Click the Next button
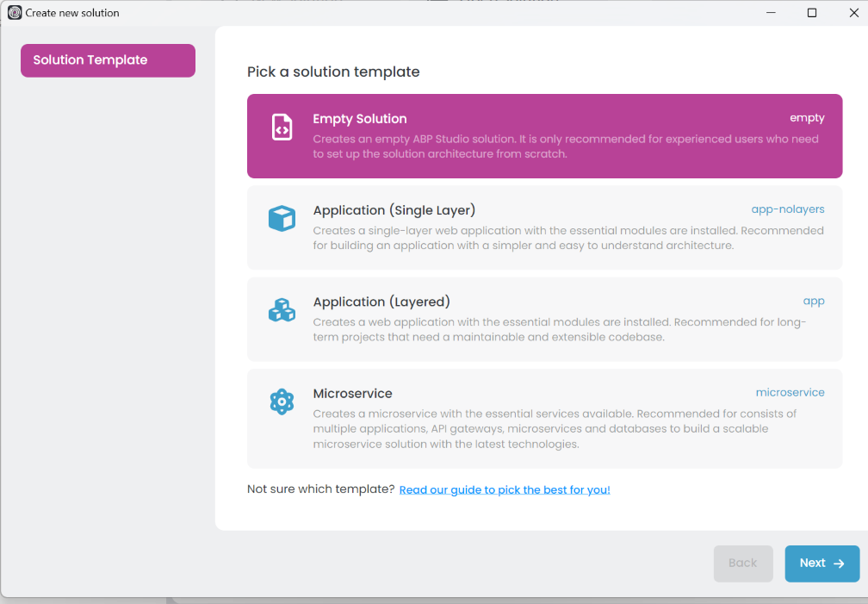 pos(821,564)
